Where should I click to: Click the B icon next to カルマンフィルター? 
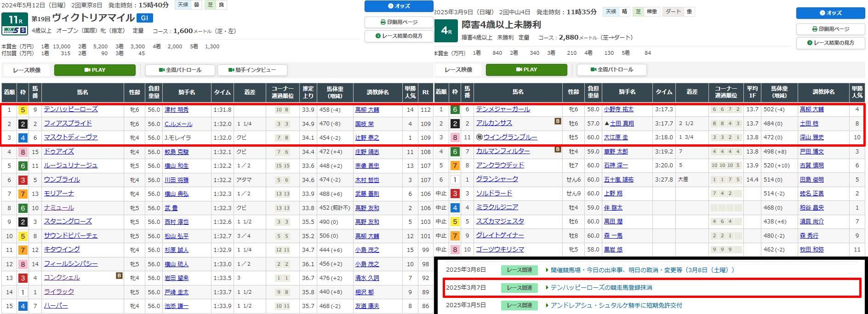tap(558, 149)
